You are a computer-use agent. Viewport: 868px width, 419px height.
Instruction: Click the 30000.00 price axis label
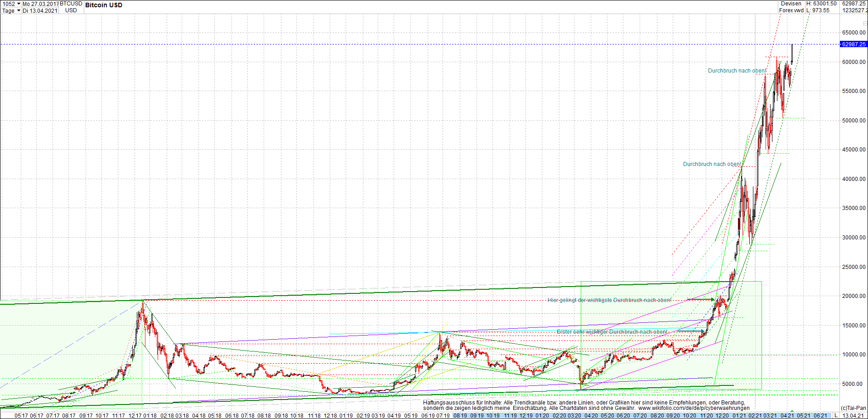[854, 238]
